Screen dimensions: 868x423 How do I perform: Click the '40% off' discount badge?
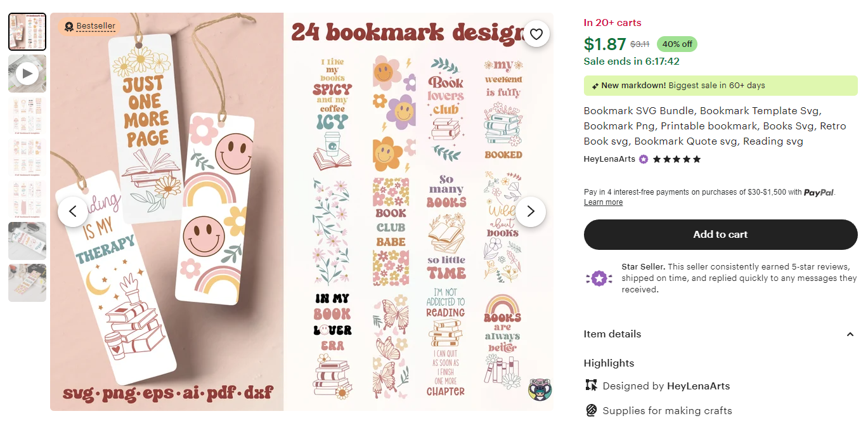[677, 44]
